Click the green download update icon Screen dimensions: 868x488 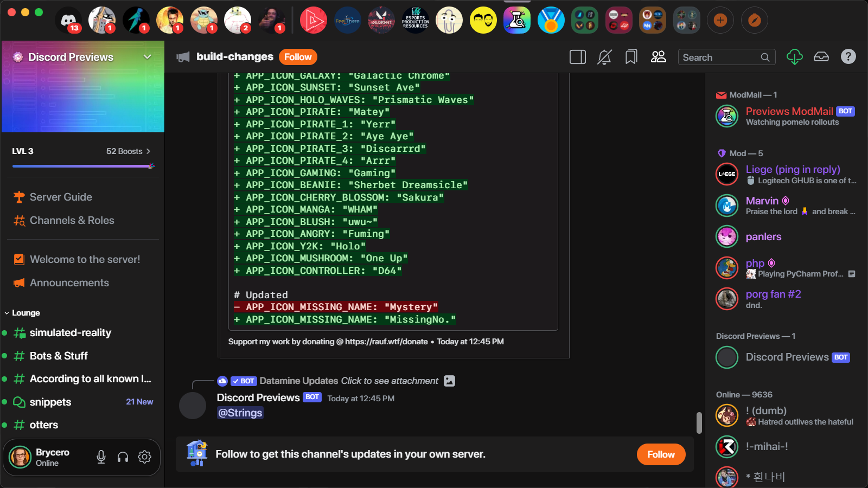(x=795, y=57)
